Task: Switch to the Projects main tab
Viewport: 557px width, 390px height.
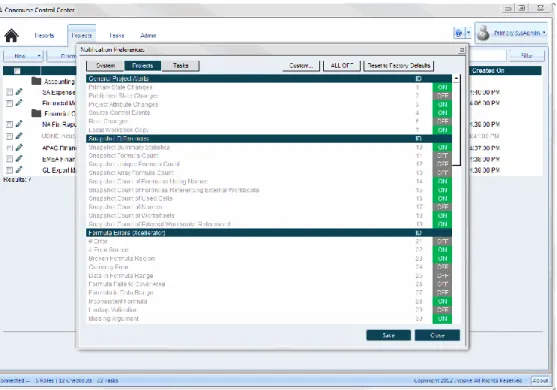Action: point(82,36)
